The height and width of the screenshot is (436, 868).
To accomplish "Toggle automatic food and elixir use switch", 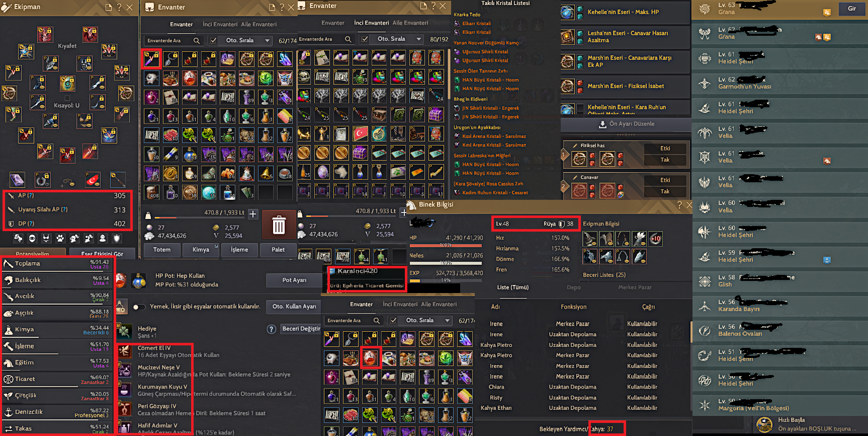I will (x=138, y=307).
